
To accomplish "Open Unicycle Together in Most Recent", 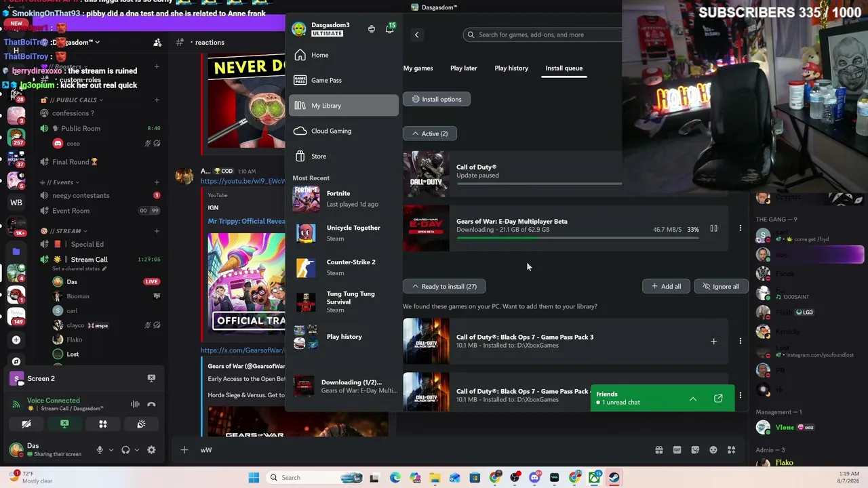I will click(x=344, y=233).
